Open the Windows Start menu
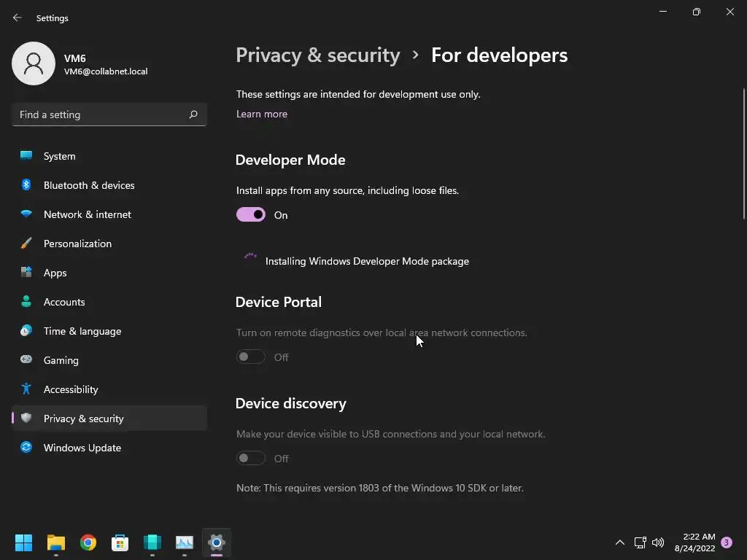 24,542
